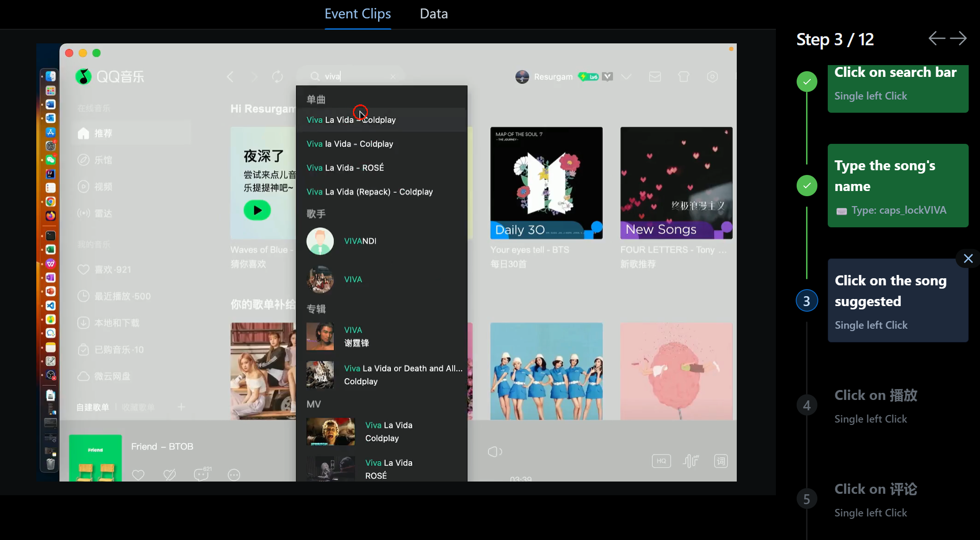Select the first suggestion Viva La Vida - Coldplay
Viewport: 980px width, 540px height.
381,120
